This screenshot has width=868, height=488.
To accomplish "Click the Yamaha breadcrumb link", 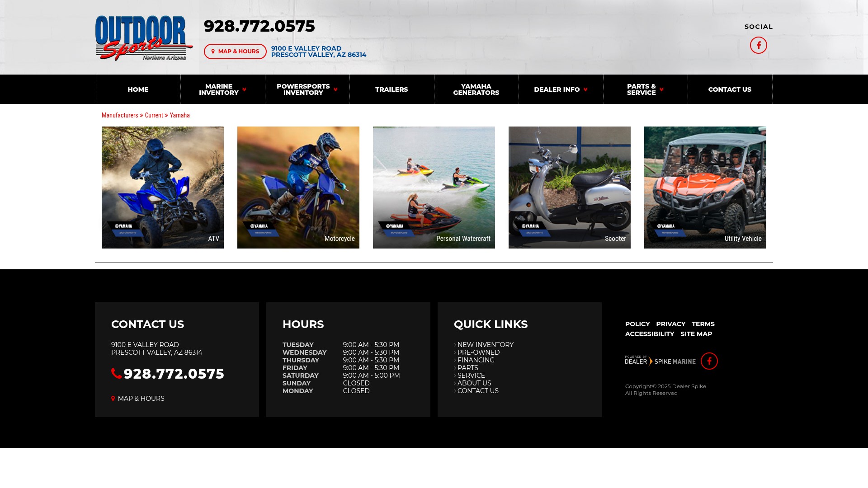I will (180, 115).
